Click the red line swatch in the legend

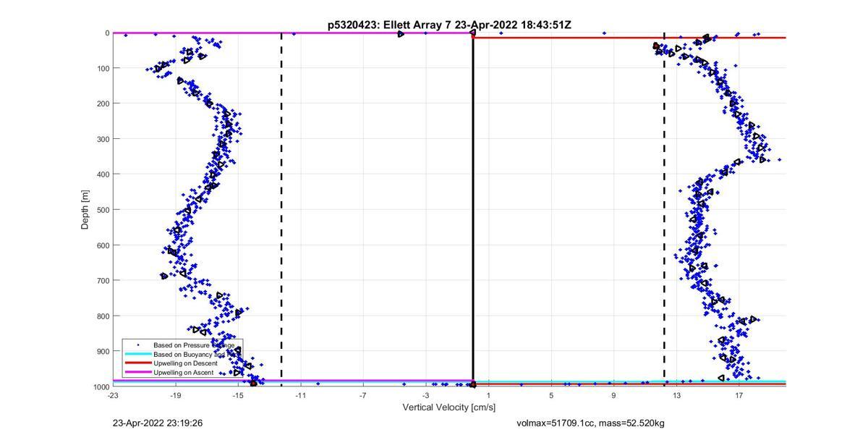coord(137,363)
